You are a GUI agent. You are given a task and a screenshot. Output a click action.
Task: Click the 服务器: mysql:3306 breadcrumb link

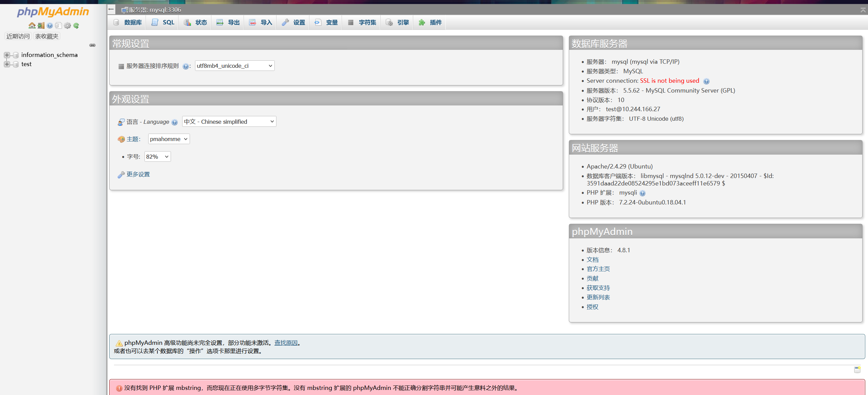point(155,10)
